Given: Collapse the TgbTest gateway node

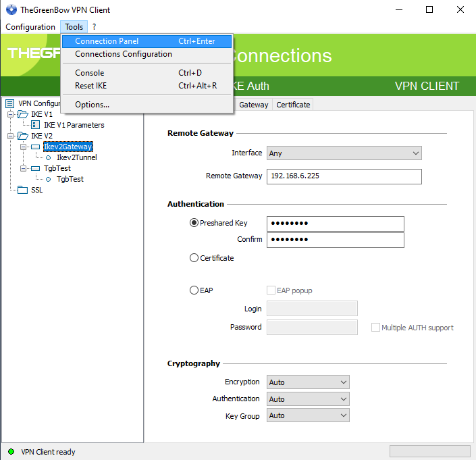Looking at the screenshot, I should coord(23,168).
